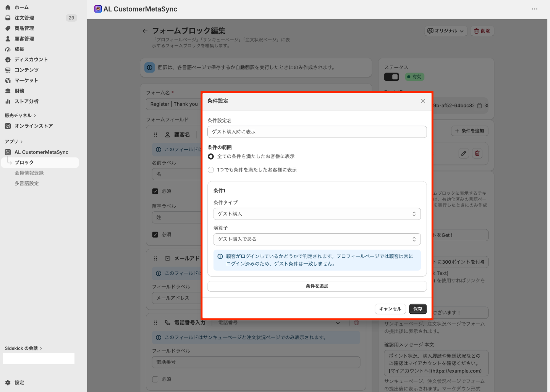Click the info icon in the translation banner

click(x=150, y=68)
